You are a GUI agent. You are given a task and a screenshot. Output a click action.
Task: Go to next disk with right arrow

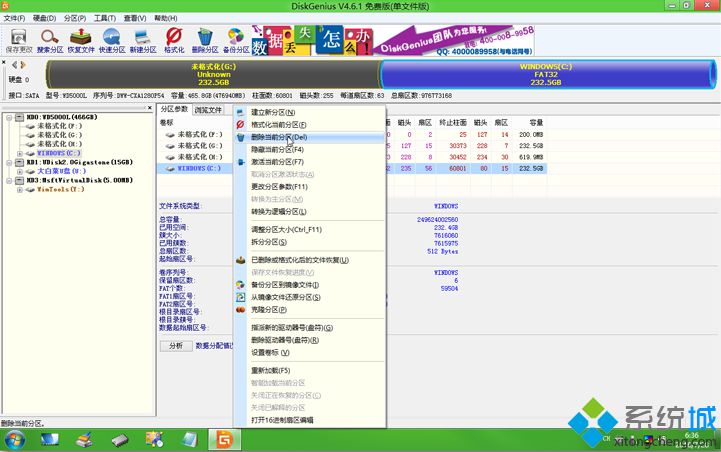[23, 65]
